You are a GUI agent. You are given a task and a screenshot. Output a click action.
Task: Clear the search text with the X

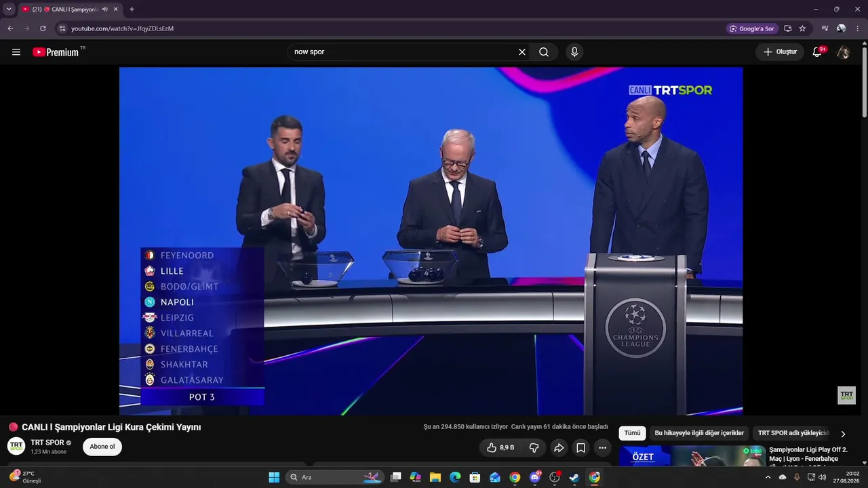pyautogui.click(x=522, y=52)
